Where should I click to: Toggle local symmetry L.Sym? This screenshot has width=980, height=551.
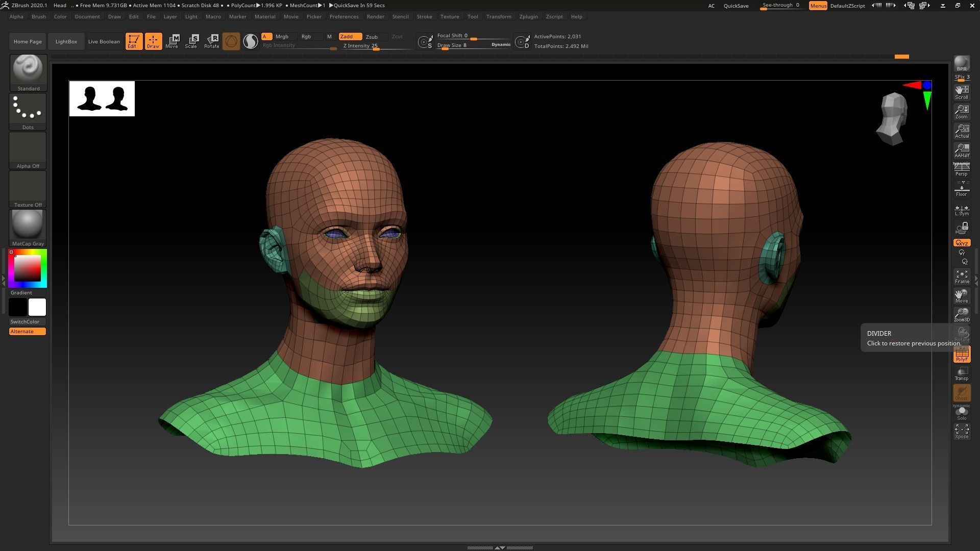tap(962, 209)
